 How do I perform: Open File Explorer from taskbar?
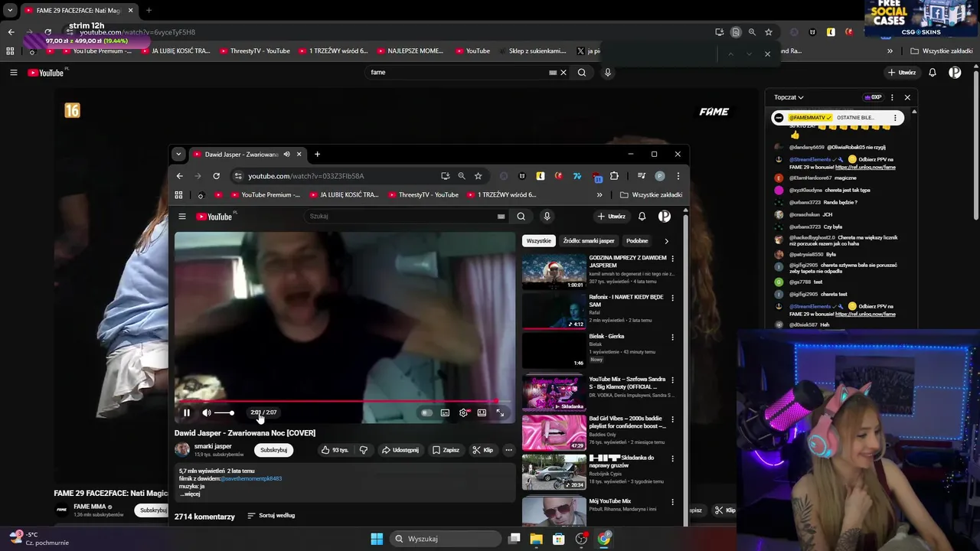(x=537, y=539)
